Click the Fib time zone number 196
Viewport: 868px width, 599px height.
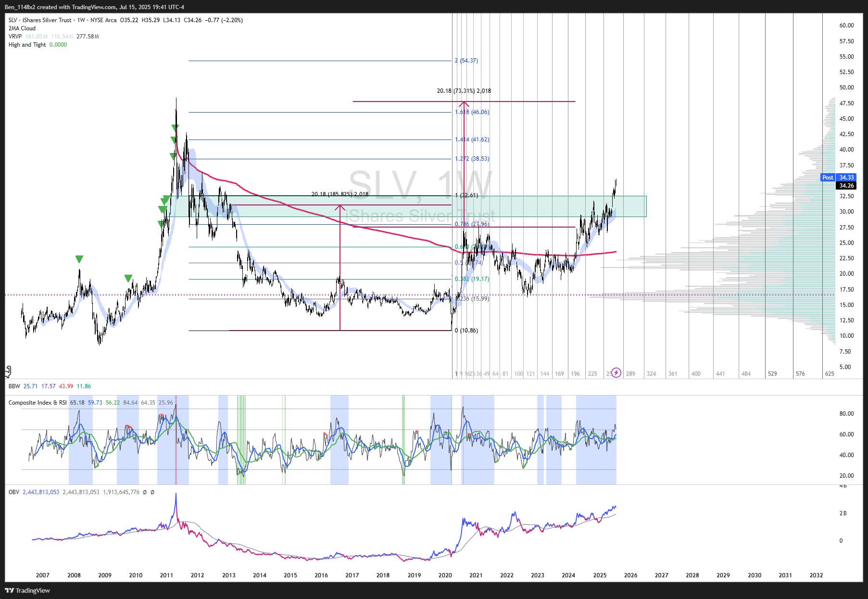[575, 374]
